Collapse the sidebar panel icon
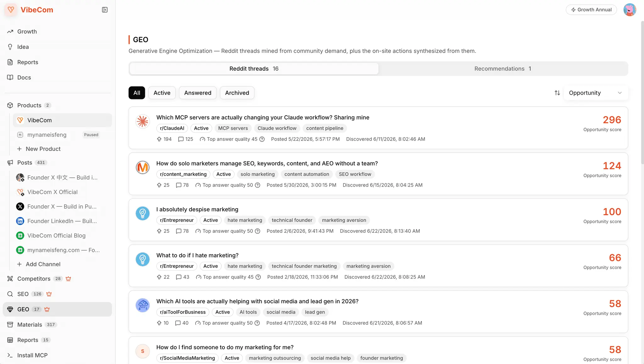This screenshot has width=644, height=364. point(105,10)
